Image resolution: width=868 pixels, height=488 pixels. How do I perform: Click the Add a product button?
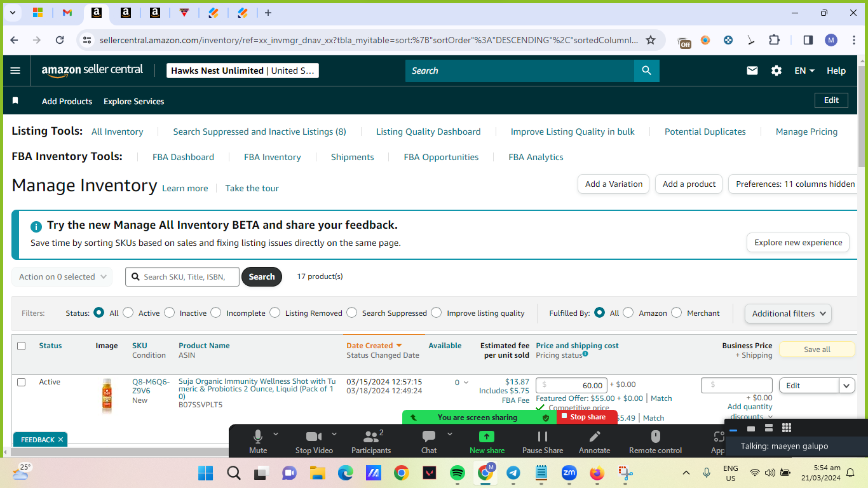689,184
